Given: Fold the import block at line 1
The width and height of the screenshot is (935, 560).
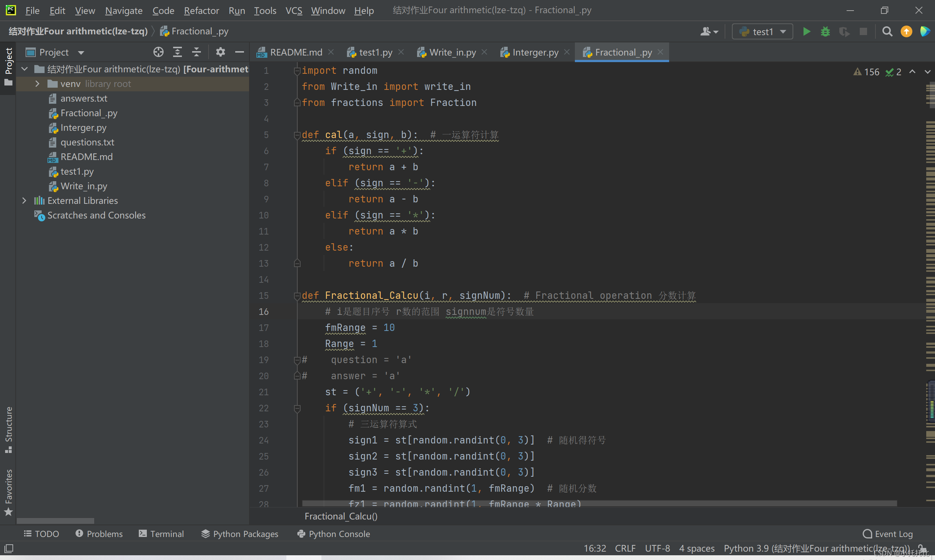Looking at the screenshot, I should pos(297,71).
